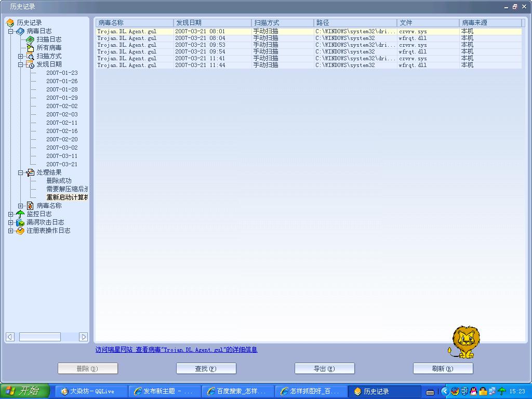Collapse the 处理结果 tree node
Image resolution: width=532 pixels, height=399 pixels.
21,172
